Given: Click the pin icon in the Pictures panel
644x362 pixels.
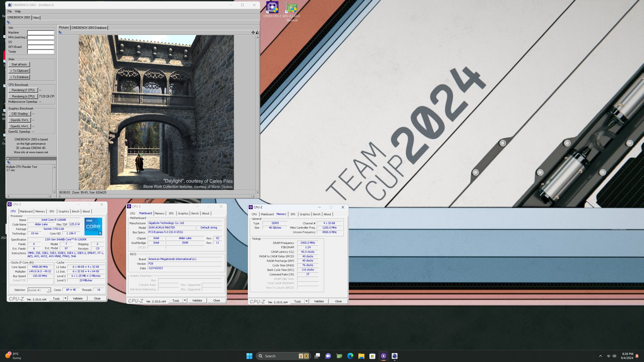Looking at the screenshot, I should pos(60,33).
